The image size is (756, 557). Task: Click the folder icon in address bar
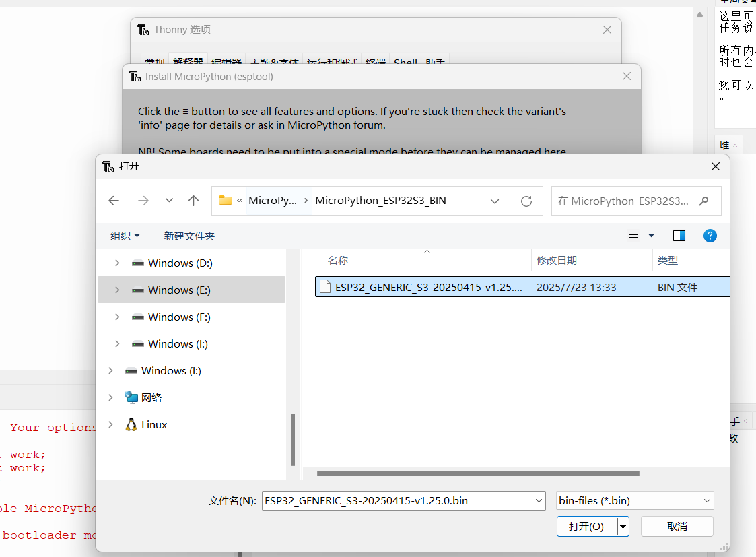click(x=225, y=200)
